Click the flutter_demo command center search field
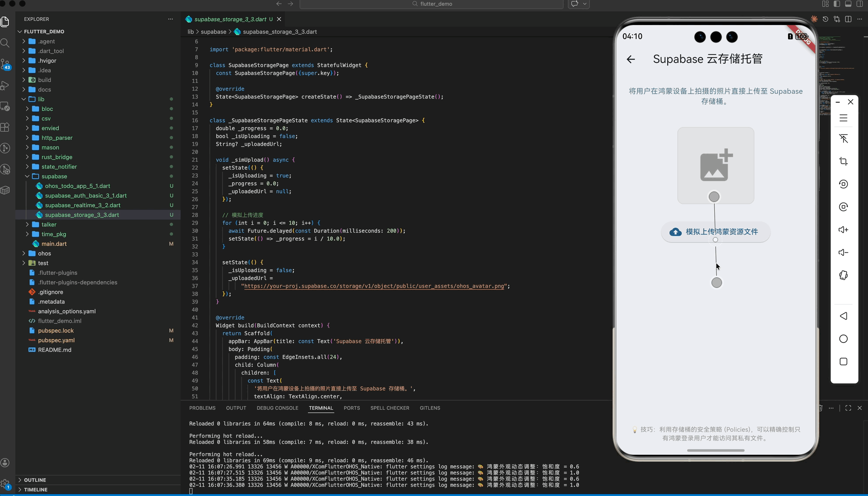The height and width of the screenshot is (496, 868). coord(431,4)
